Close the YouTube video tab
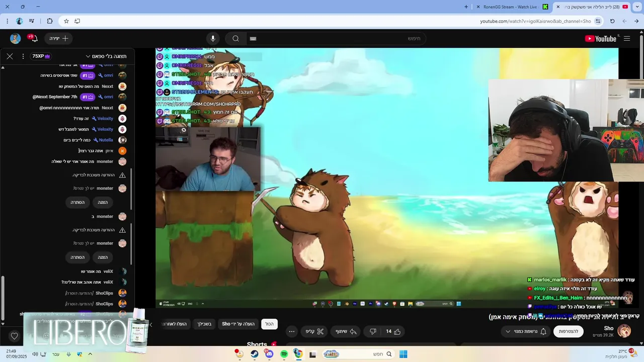Viewport: 644px width, 362px height. (x=558, y=7)
